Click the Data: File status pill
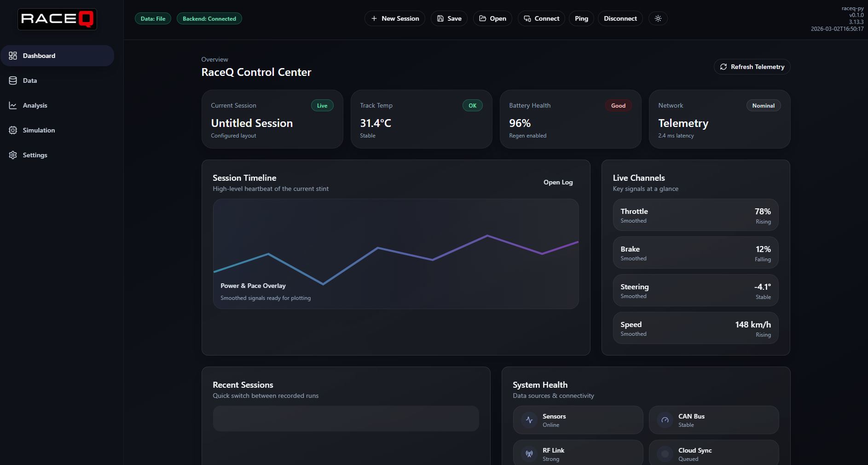This screenshot has height=465, width=868. point(152,18)
